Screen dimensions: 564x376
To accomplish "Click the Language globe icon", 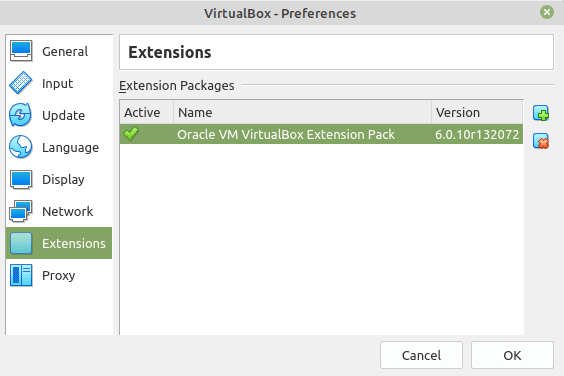I will (21, 147).
